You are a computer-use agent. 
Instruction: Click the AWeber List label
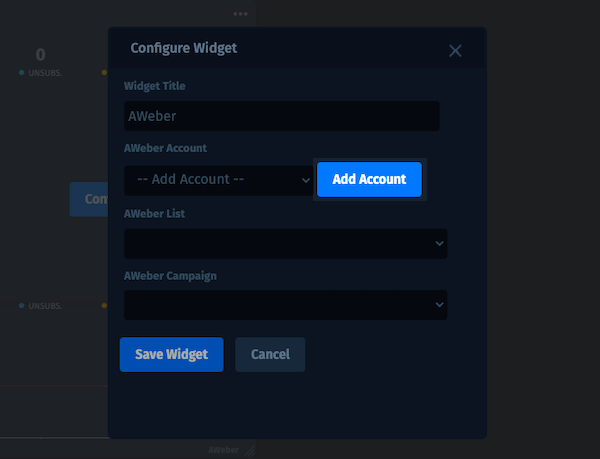(x=154, y=213)
